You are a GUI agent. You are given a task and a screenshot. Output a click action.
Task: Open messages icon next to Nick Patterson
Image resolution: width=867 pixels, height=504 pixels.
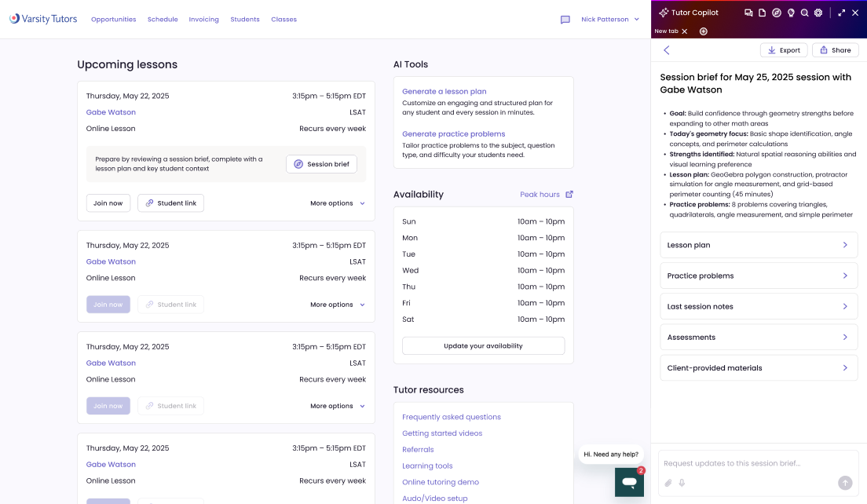pos(565,20)
